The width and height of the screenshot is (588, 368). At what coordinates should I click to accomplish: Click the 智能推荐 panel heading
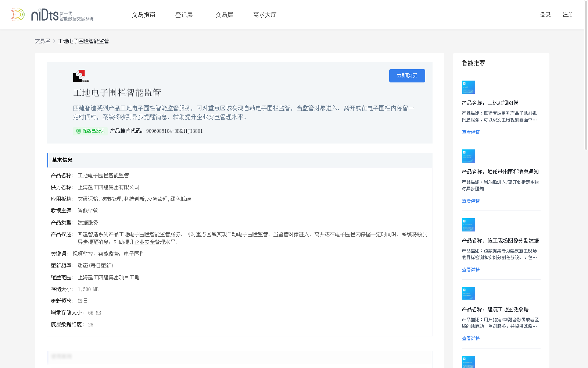[x=473, y=63]
